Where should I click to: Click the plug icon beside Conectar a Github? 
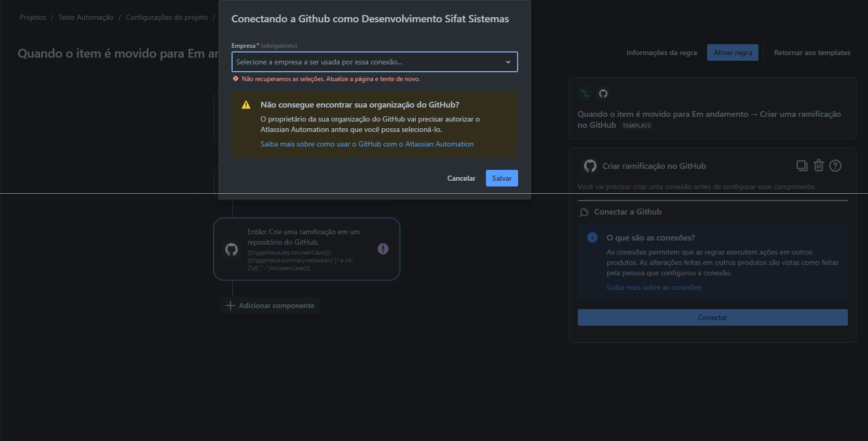pyautogui.click(x=584, y=212)
